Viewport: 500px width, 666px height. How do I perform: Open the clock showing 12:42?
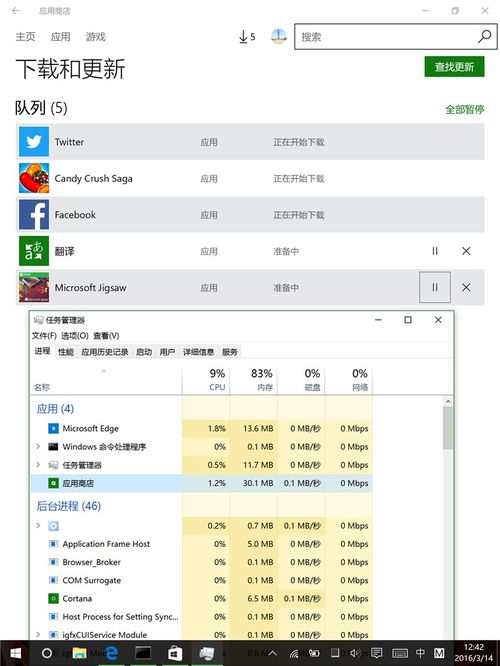click(474, 653)
